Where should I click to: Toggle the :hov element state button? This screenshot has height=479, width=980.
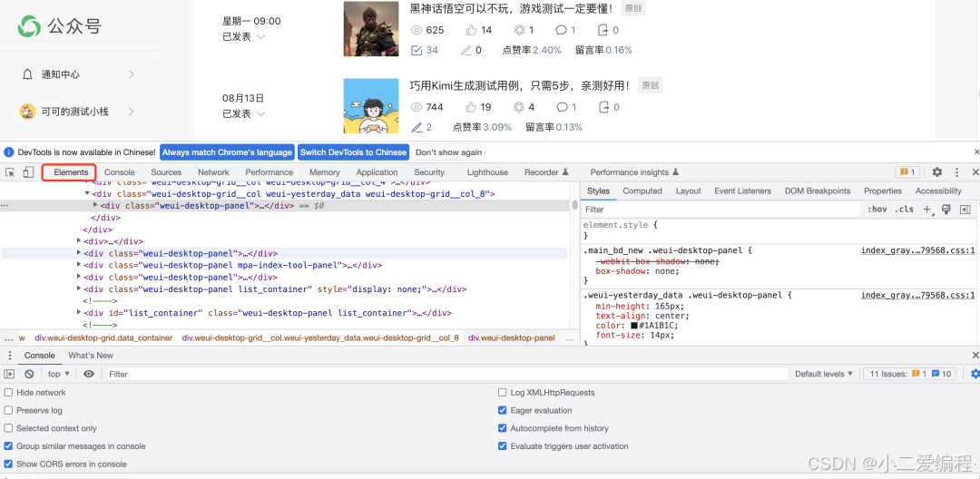[877, 210]
